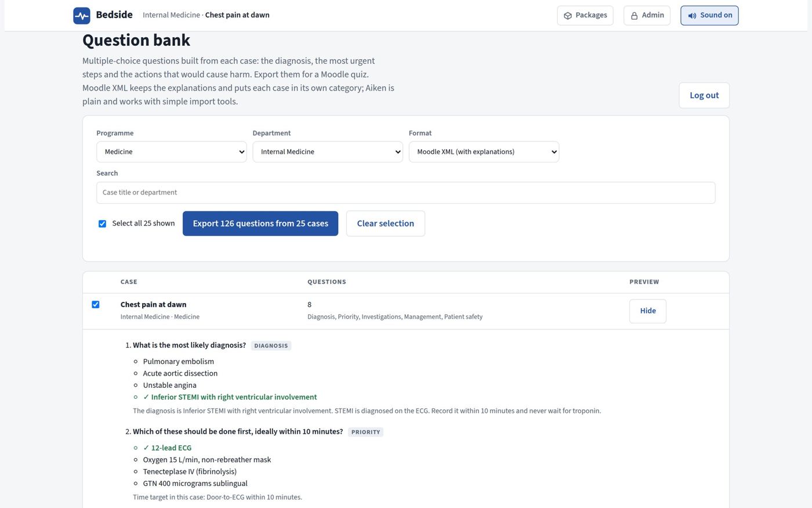This screenshot has height=508, width=812.
Task: Click the Chest pain at dawn case title in the table
Action: tap(154, 304)
